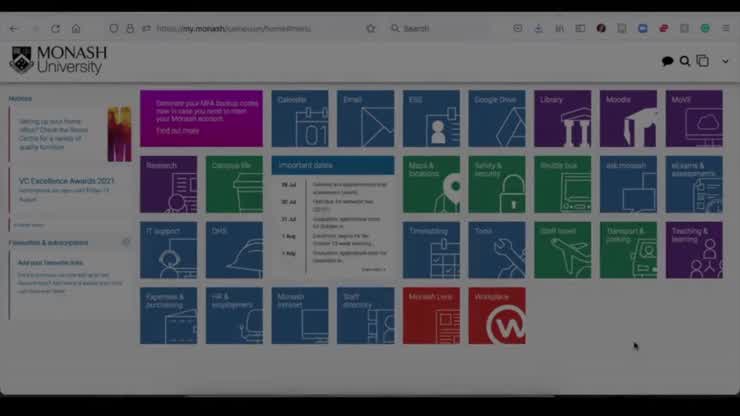Open the Campus life tile
Image resolution: width=740 pixels, height=416 pixels.
234,184
